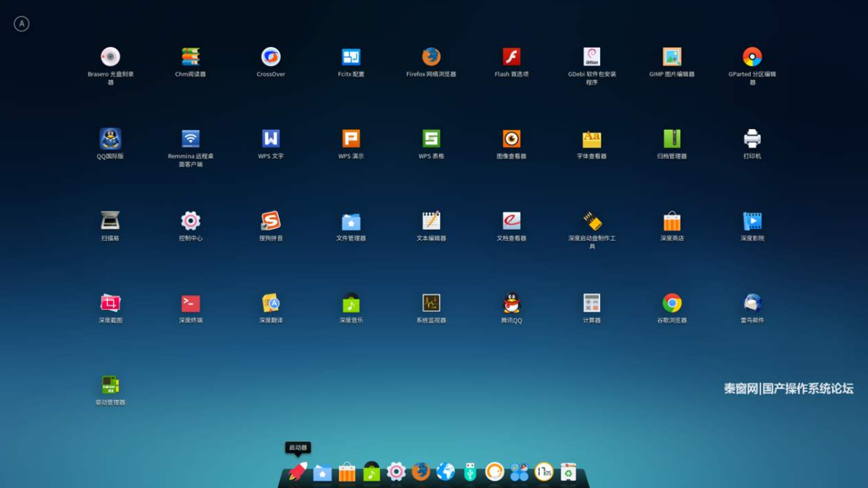The width and height of the screenshot is (868, 488).
Task: Open 系统监视器 system monitor
Action: 431,303
